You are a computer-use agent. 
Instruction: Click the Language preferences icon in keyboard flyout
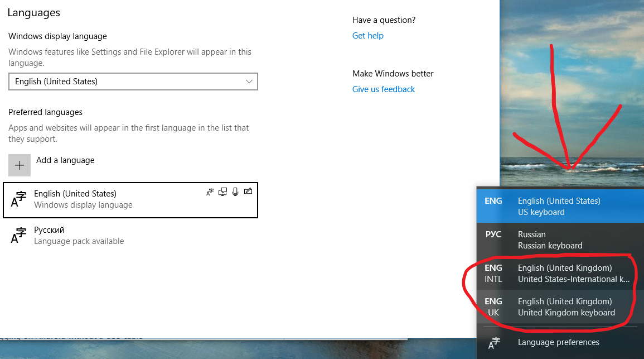point(493,342)
